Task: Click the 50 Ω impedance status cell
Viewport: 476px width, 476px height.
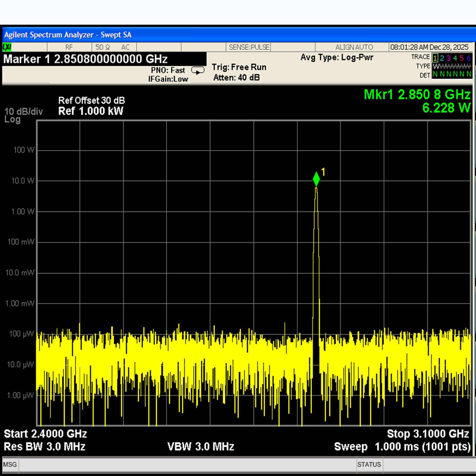Action: pyautogui.click(x=103, y=47)
